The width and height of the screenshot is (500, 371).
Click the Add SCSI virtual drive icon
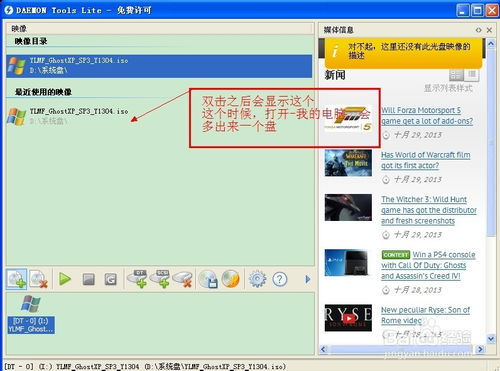(160, 279)
